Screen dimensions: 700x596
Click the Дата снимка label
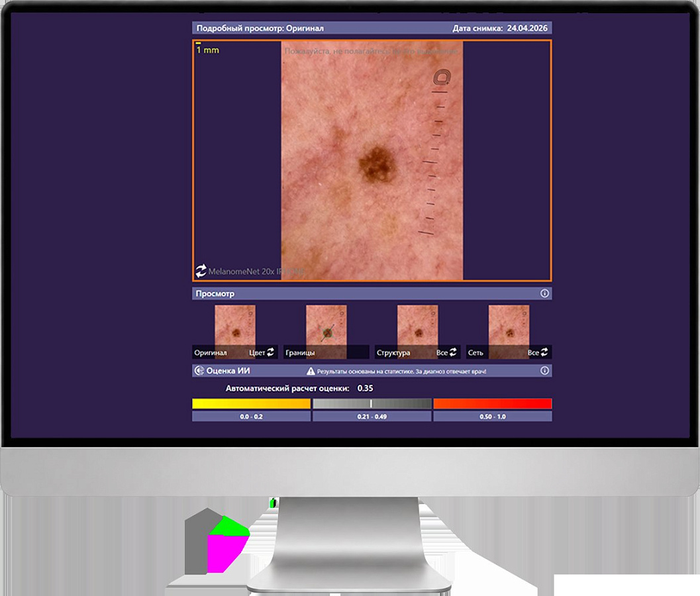tap(477, 28)
